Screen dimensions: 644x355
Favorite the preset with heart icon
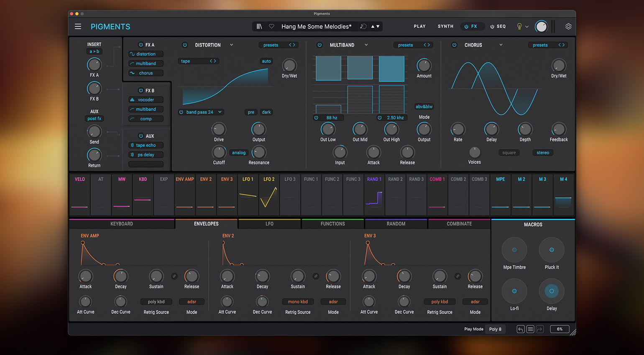pyautogui.click(x=271, y=26)
